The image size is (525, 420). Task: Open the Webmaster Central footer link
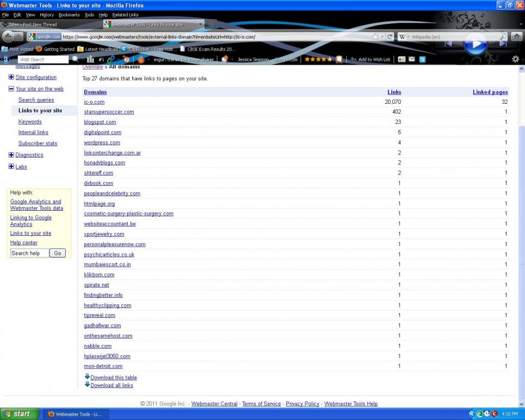pos(214,404)
